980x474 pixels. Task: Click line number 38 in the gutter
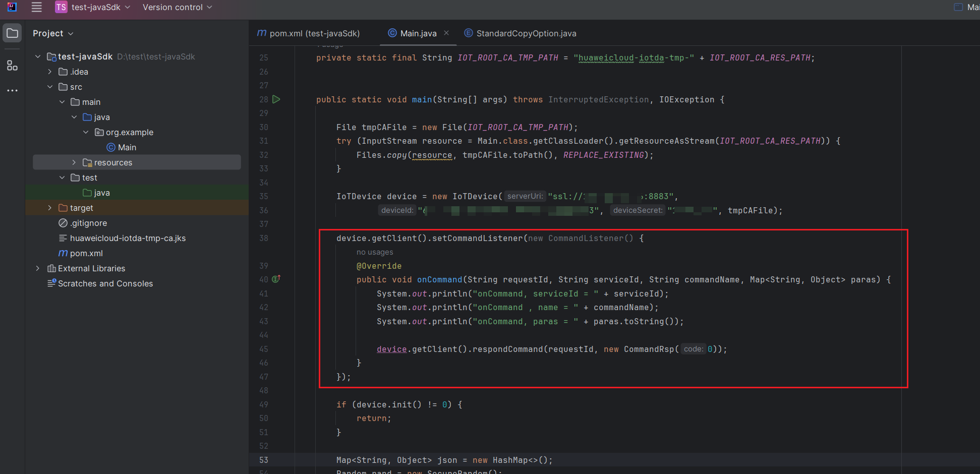pyautogui.click(x=264, y=238)
